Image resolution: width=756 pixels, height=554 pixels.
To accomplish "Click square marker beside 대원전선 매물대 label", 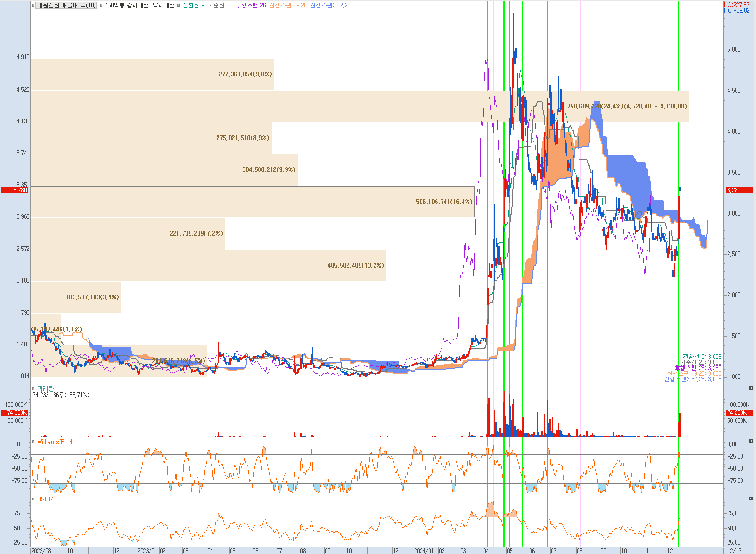I will tap(34, 6).
